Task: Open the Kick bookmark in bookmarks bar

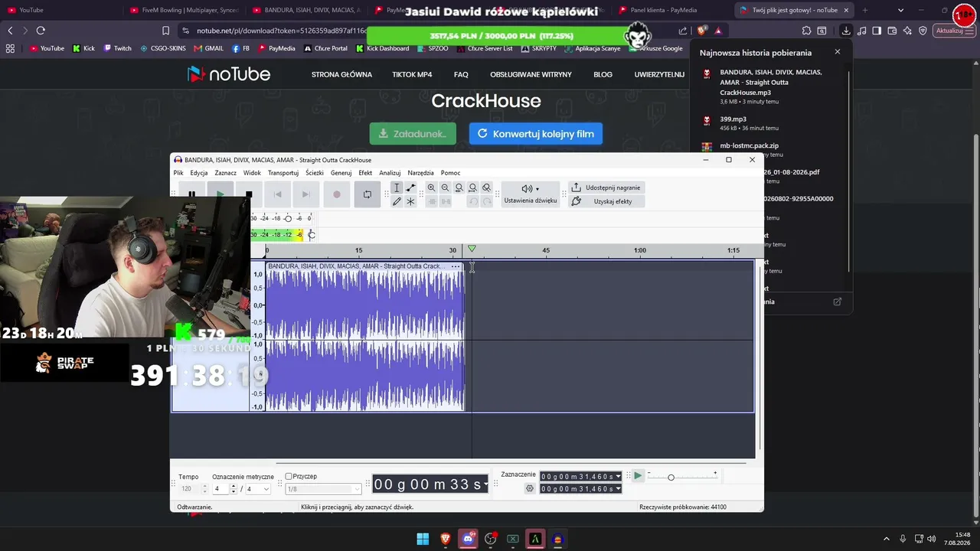Action: (x=83, y=48)
